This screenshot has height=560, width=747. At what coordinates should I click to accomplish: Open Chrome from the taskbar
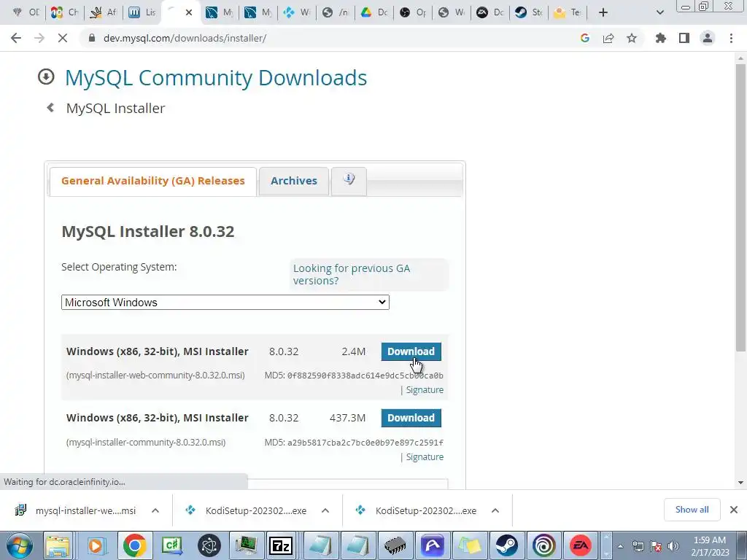[135, 545]
